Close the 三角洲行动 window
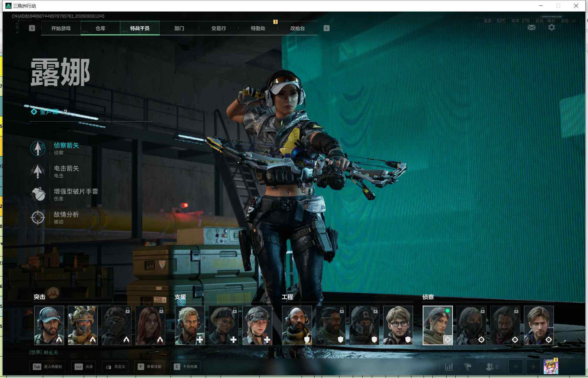This screenshot has width=588, height=378. (576, 6)
